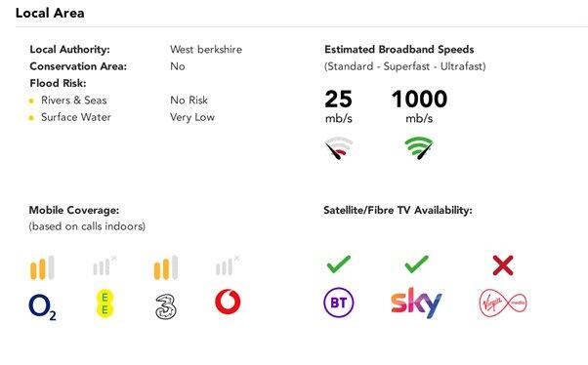
Task: Click the Vodafone logo
Action: (x=228, y=302)
